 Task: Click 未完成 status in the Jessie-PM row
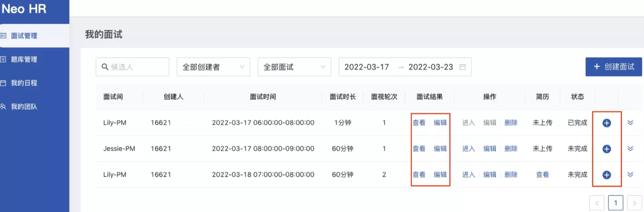(x=578, y=149)
